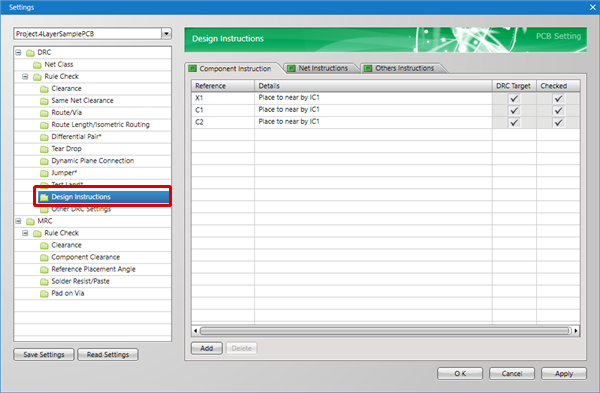600x393 pixels.
Task: Select the Other DRC Settings tree item
Action: click(81, 209)
